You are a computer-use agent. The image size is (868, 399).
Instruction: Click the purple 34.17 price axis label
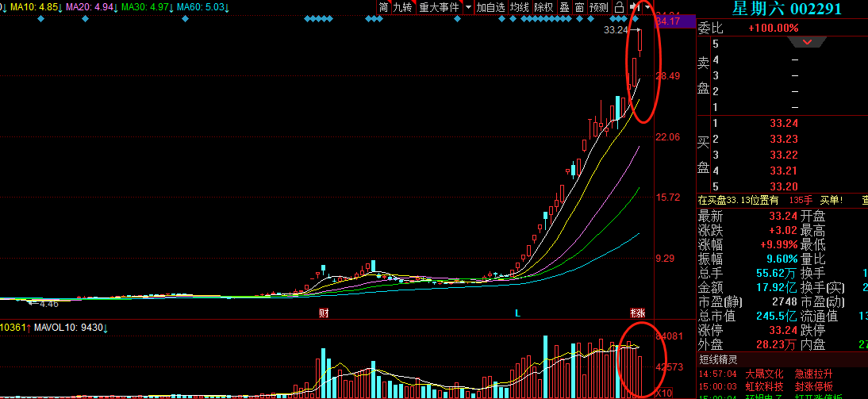coord(668,21)
